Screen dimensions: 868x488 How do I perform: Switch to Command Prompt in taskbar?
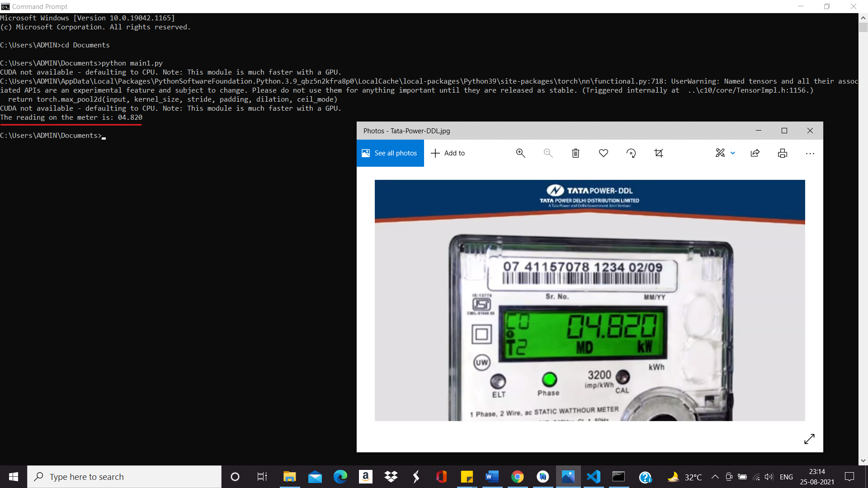pyautogui.click(x=619, y=477)
